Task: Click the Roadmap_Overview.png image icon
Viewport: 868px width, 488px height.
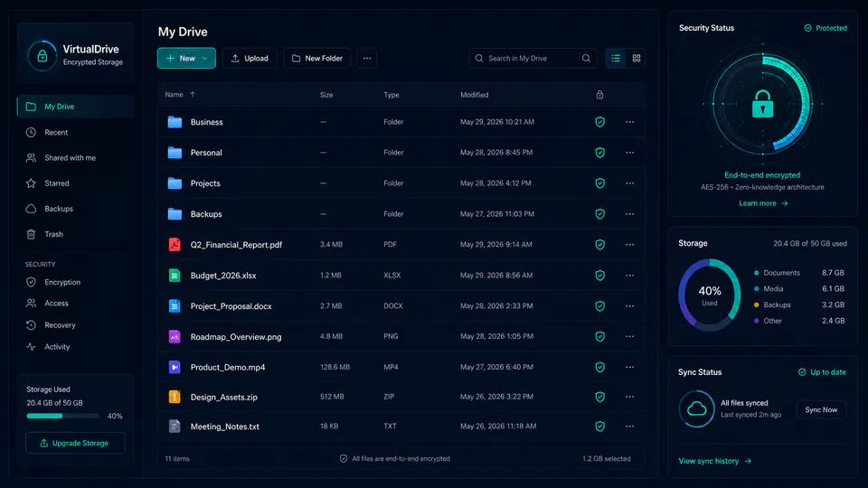Action: tap(175, 336)
